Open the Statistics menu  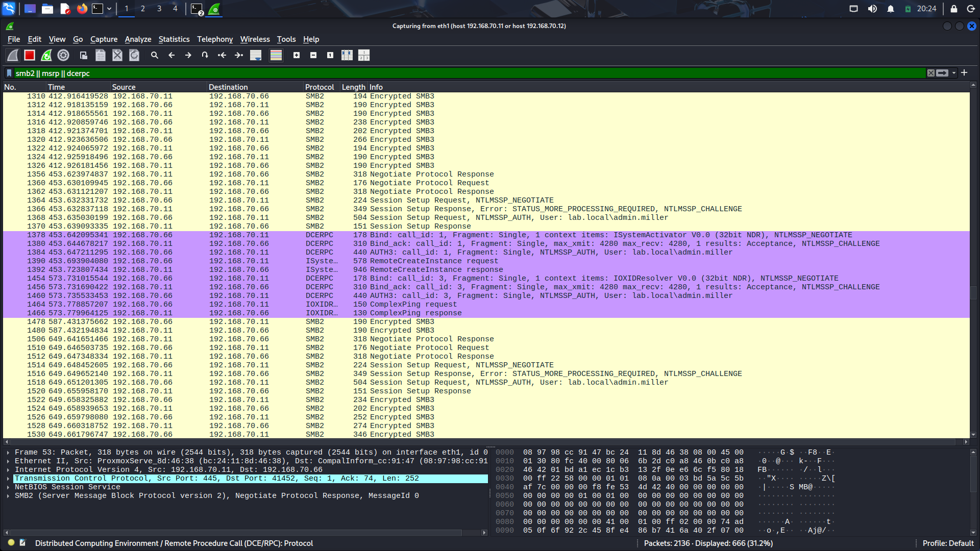coord(174,39)
